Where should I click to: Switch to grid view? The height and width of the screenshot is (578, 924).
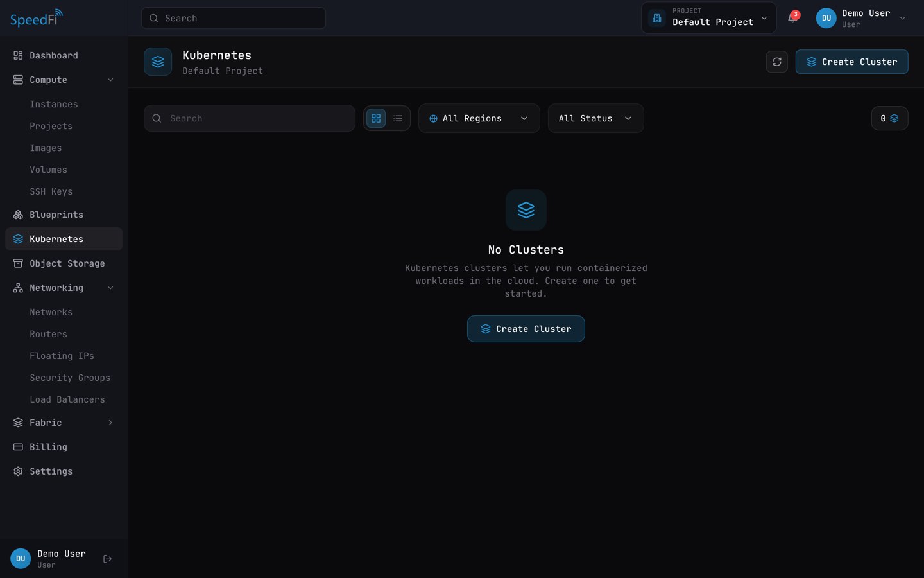point(376,118)
